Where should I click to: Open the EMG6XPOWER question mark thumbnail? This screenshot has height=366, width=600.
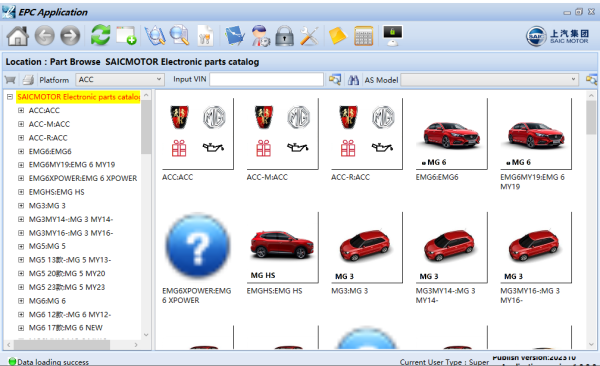coord(198,247)
